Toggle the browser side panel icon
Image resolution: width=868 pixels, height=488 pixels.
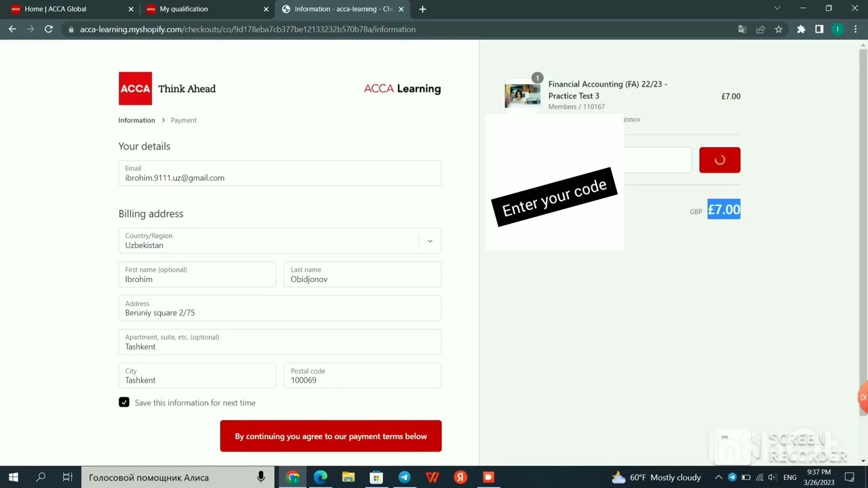(x=819, y=29)
